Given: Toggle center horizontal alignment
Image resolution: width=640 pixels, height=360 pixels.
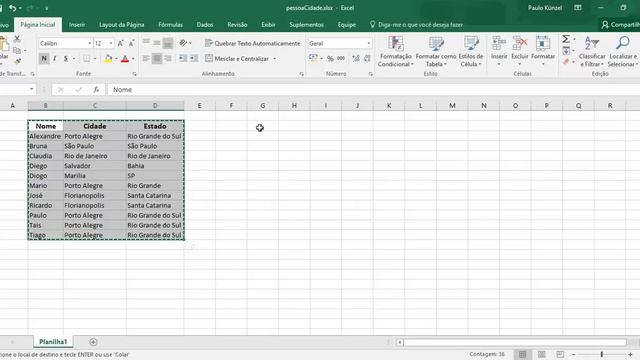Looking at the screenshot, I should [157, 59].
